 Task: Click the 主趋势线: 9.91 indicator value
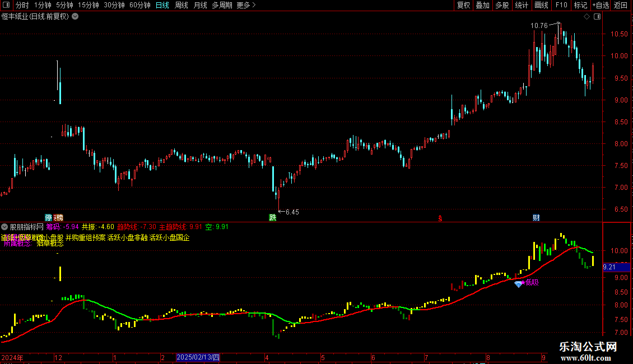180,227
